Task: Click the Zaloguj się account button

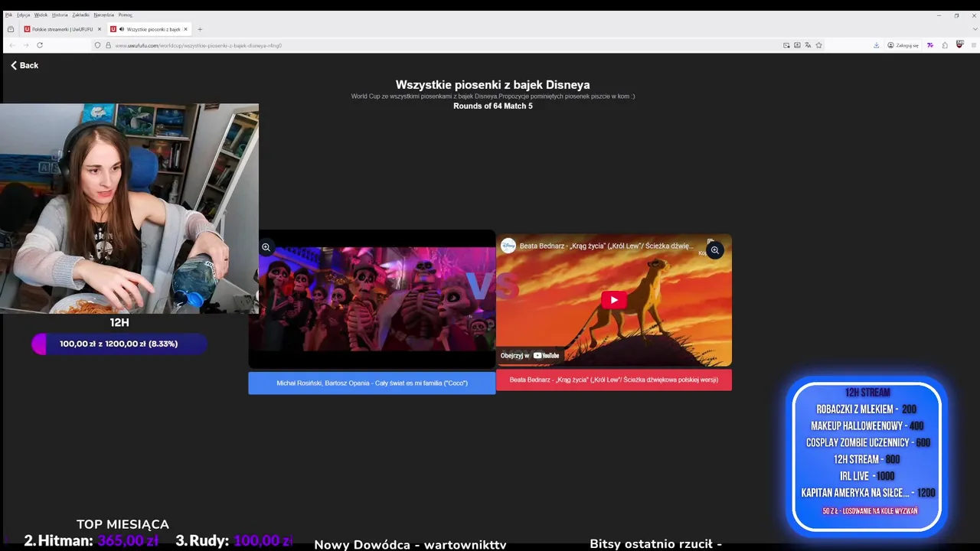Action: (x=903, y=45)
